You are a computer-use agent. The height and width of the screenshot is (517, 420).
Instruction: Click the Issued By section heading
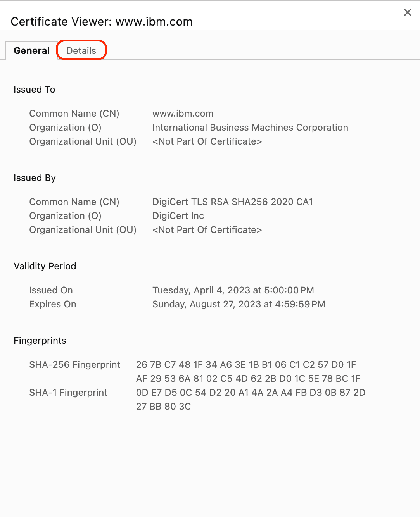[35, 178]
